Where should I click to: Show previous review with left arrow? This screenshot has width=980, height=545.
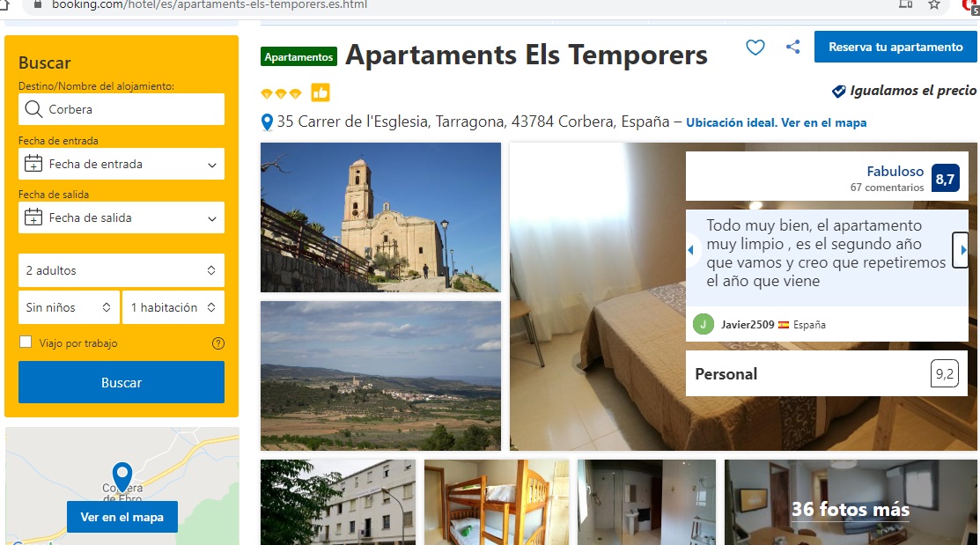690,250
